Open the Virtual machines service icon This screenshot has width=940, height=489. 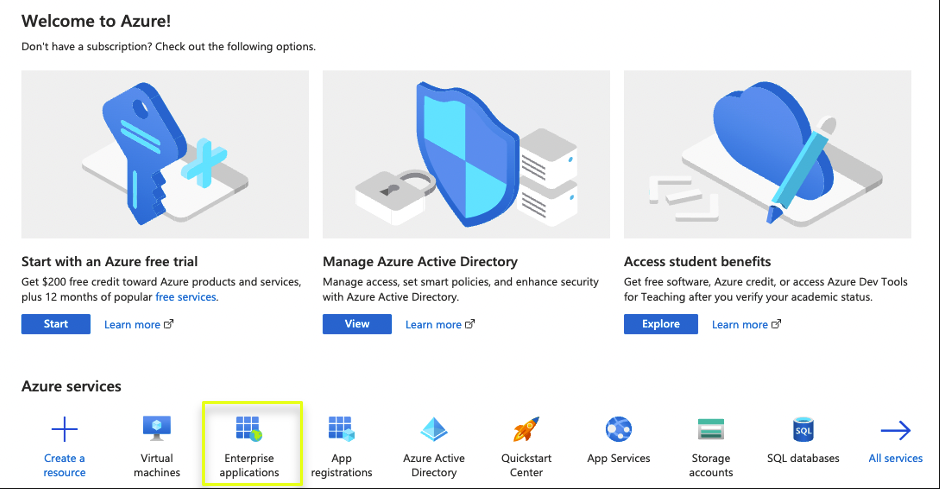click(157, 429)
